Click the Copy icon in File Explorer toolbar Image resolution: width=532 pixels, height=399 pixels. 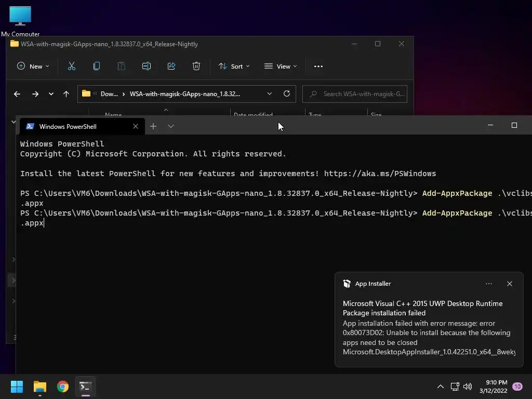point(96,66)
